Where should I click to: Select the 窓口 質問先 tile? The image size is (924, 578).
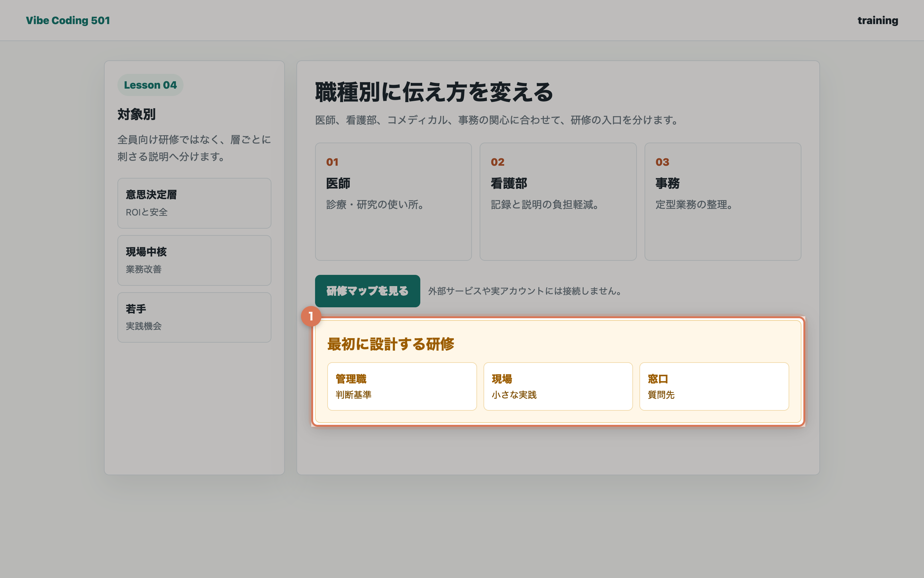pos(714,387)
